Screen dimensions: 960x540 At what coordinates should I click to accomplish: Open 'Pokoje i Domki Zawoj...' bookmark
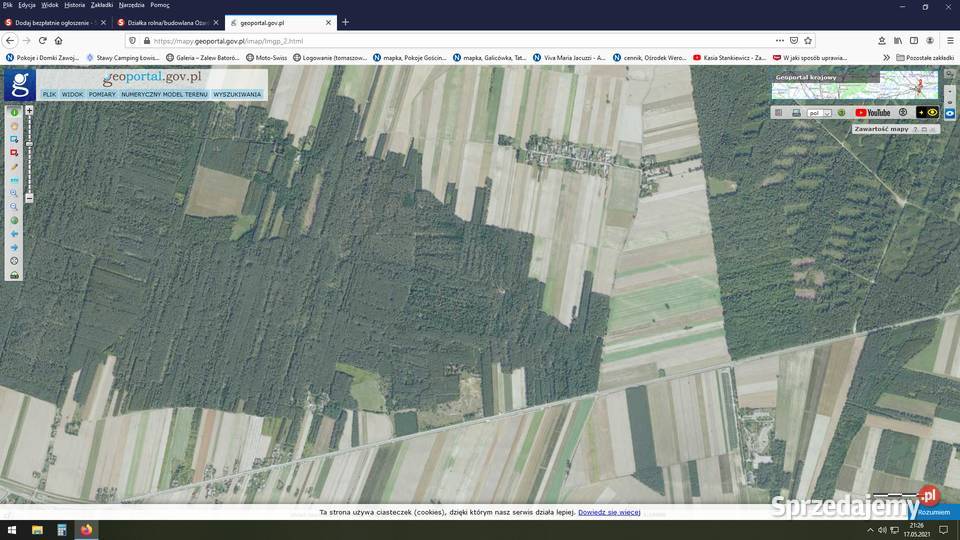click(x=42, y=58)
